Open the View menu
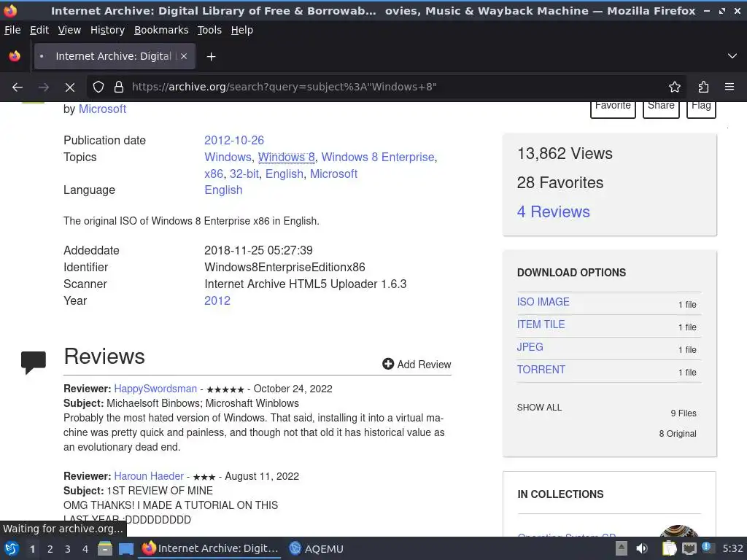 click(x=69, y=30)
